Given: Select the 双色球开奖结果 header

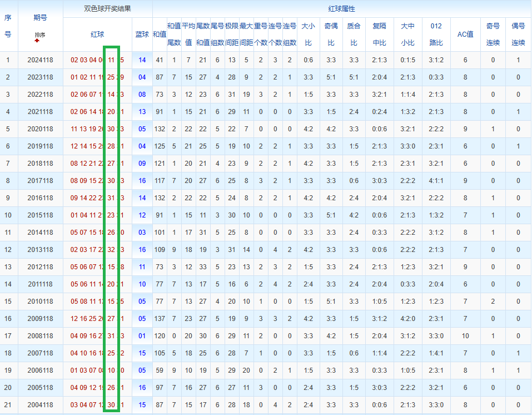Looking at the screenshot, I should (x=107, y=8).
